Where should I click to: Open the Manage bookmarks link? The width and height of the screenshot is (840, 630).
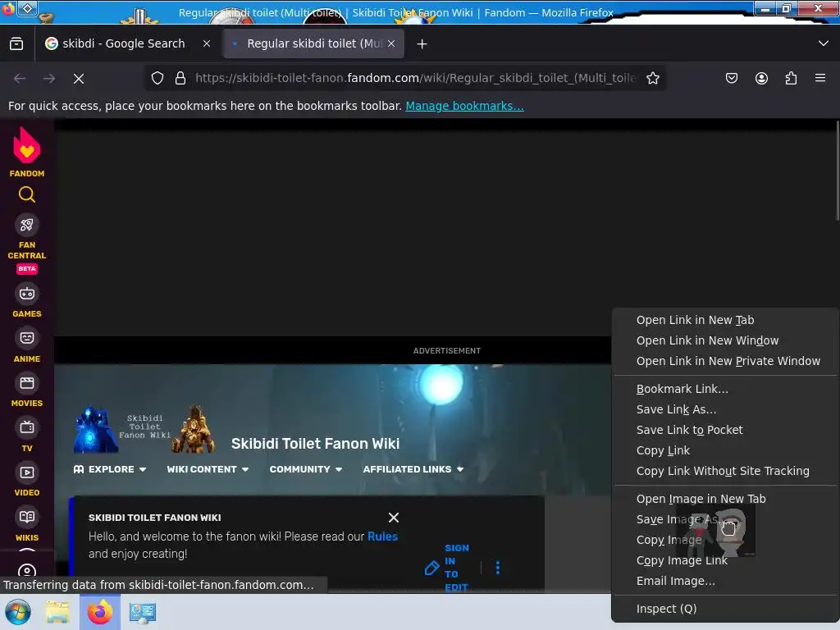click(x=464, y=106)
